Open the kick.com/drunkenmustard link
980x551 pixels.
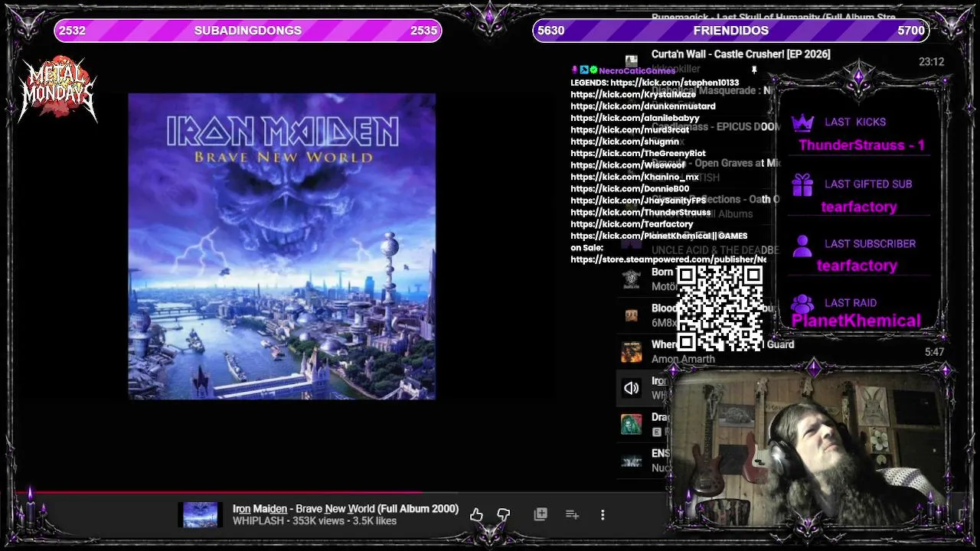click(x=643, y=106)
